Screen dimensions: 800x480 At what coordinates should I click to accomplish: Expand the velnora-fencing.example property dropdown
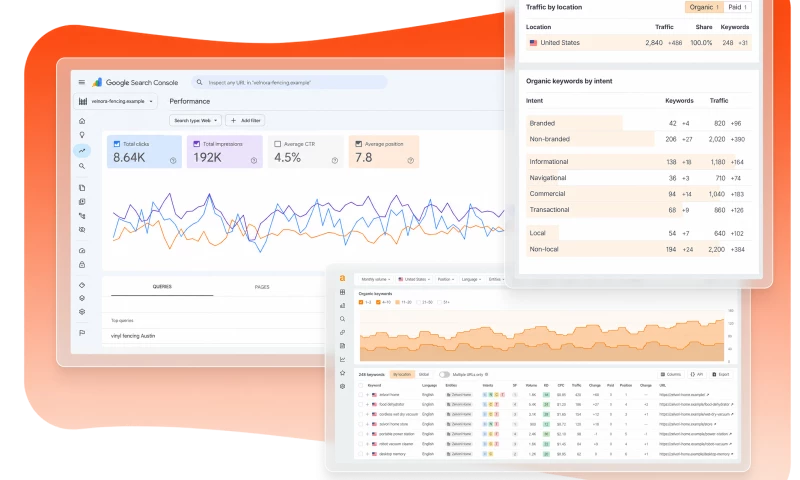(116, 101)
